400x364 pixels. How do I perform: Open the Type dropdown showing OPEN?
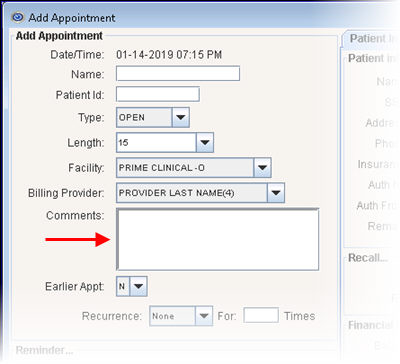pyautogui.click(x=153, y=117)
